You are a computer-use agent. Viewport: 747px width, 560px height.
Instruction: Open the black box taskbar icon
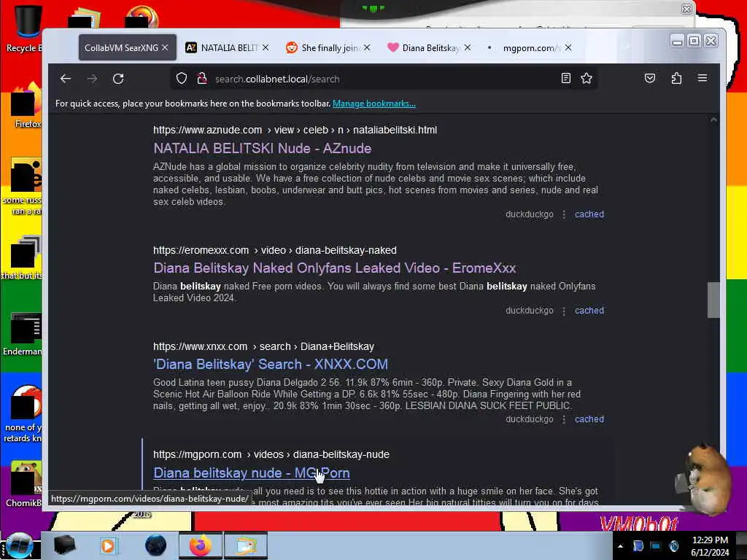[x=64, y=545]
